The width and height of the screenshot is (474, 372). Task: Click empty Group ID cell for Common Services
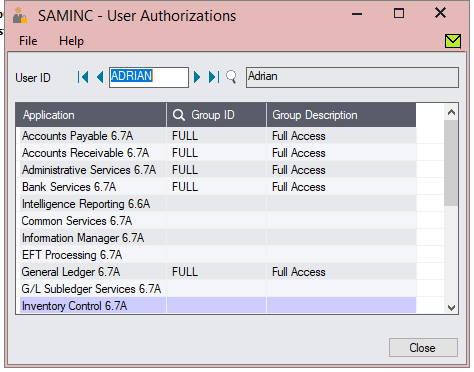217,221
